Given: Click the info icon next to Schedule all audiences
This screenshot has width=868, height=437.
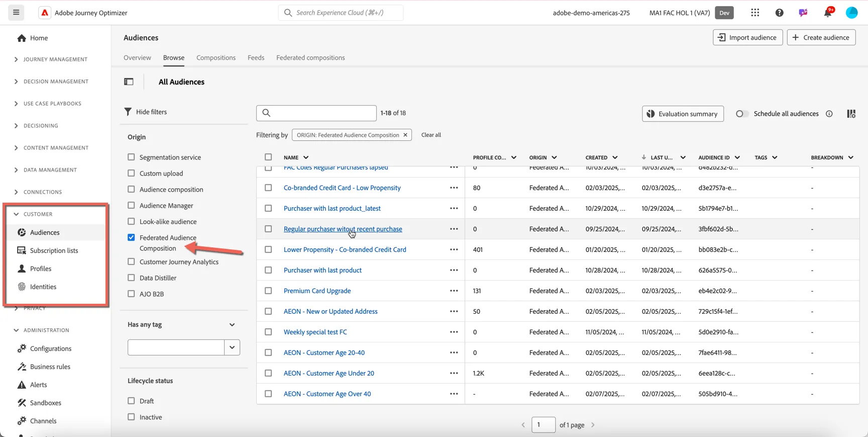Looking at the screenshot, I should click(829, 114).
